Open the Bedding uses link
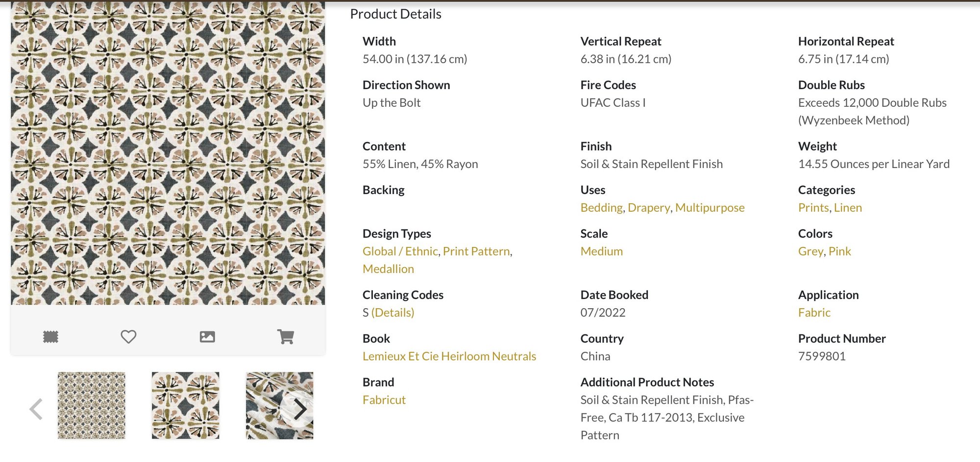Image resolution: width=980 pixels, height=462 pixels. click(x=601, y=208)
